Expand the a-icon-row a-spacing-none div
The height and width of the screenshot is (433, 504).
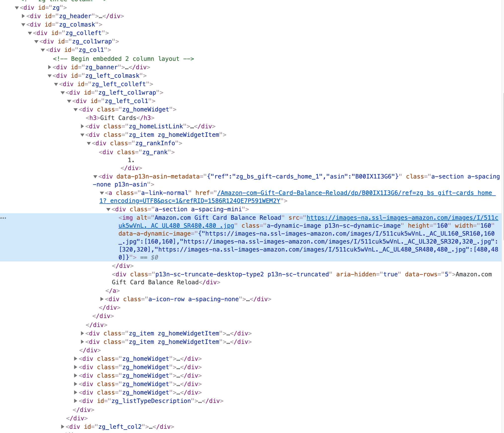[x=102, y=299]
